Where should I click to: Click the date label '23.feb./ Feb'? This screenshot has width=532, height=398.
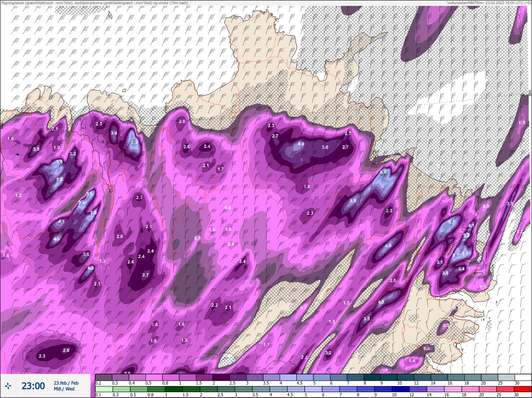click(66, 383)
